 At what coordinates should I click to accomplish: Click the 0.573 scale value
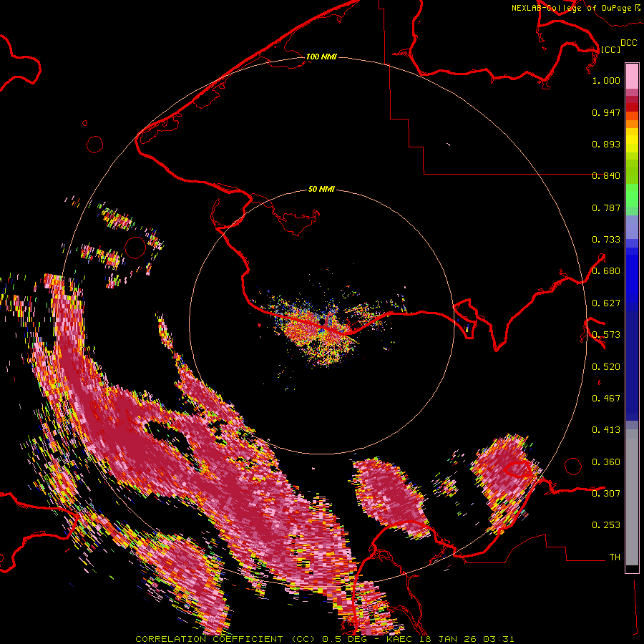tap(606, 335)
